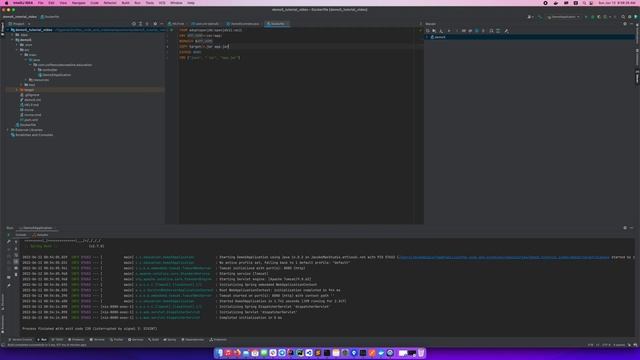Open the File menu
This screenshot has width=640, height=360.
(x=40, y=3)
